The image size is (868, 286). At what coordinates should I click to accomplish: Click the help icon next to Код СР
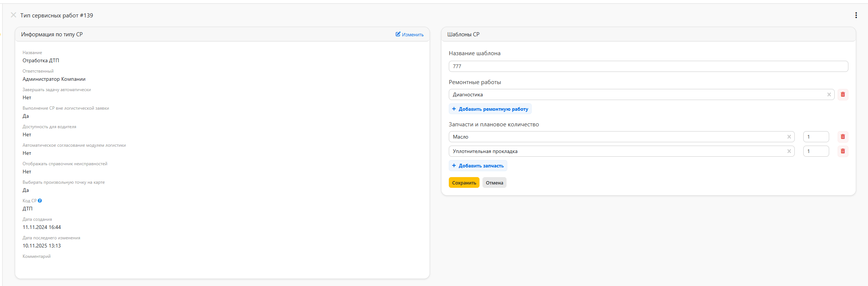click(40, 201)
